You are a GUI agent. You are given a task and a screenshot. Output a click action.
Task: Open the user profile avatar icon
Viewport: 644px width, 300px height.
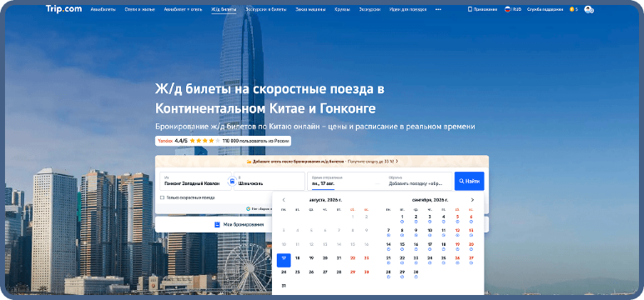tap(589, 9)
